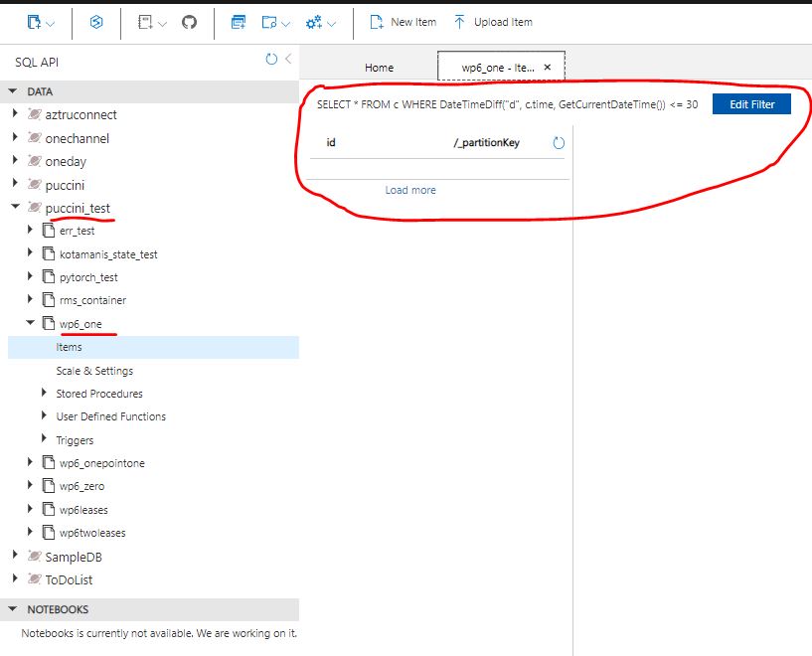Click the oneday database icon

(x=34, y=161)
